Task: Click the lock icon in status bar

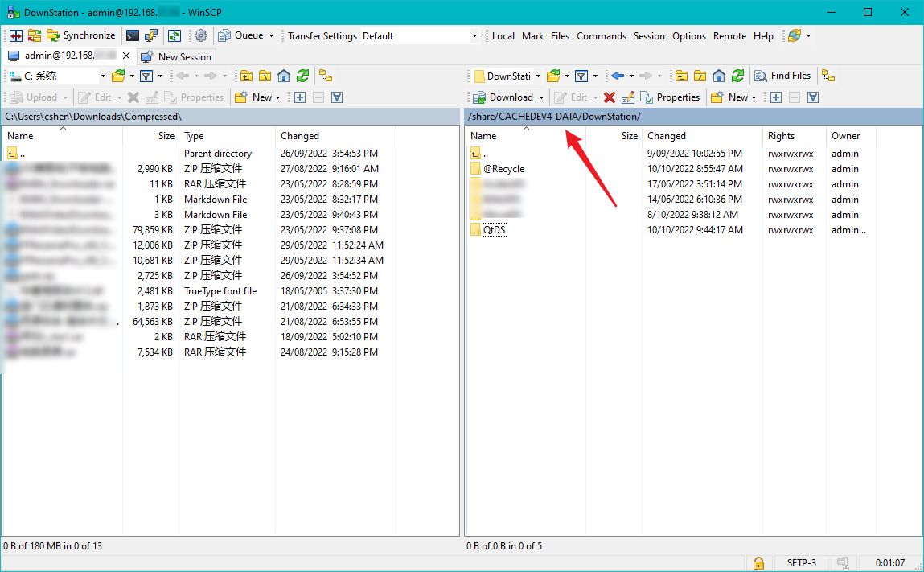Action: coord(758,562)
